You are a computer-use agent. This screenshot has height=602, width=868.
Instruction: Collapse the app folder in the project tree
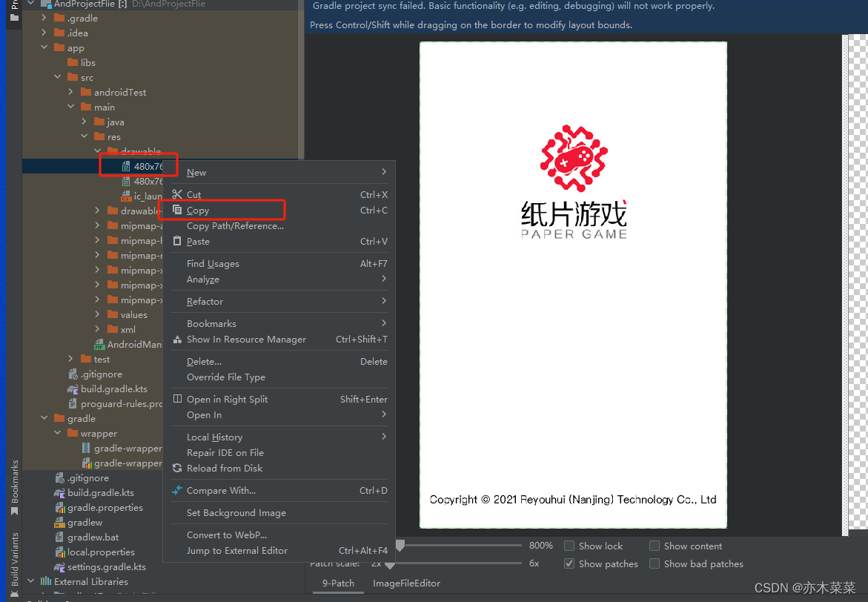pyautogui.click(x=44, y=47)
